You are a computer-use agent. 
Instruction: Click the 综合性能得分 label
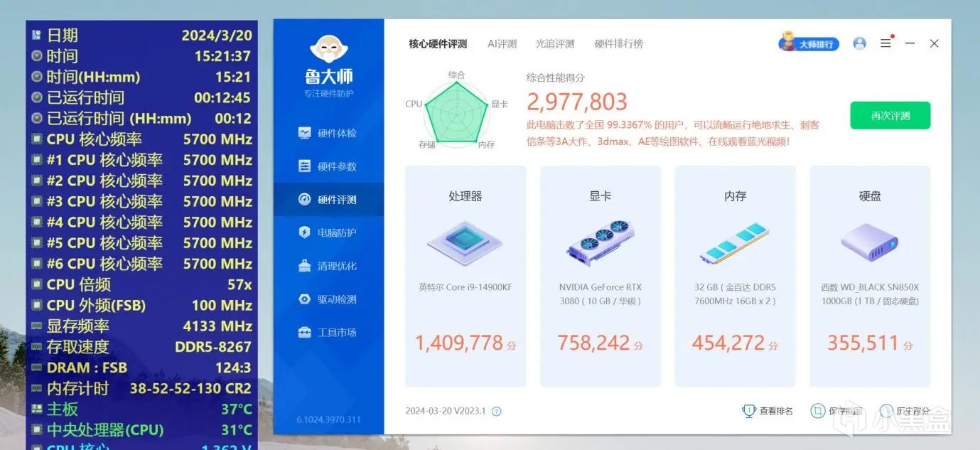pyautogui.click(x=556, y=77)
